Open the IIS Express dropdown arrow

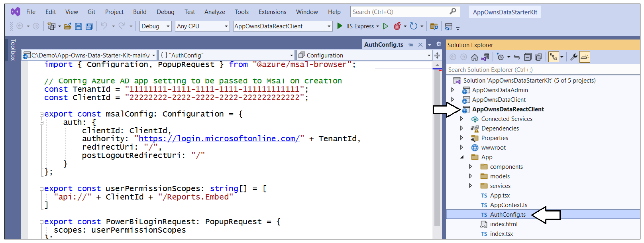click(377, 26)
